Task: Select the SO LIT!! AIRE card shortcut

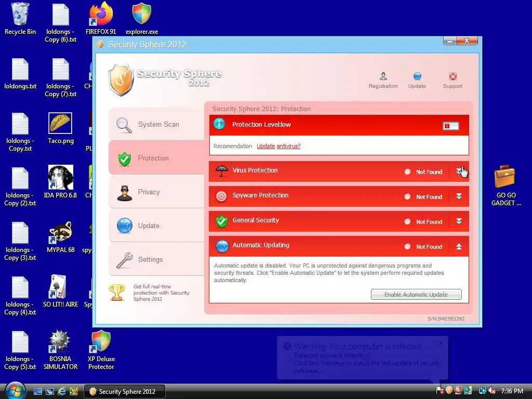Action: point(60,291)
